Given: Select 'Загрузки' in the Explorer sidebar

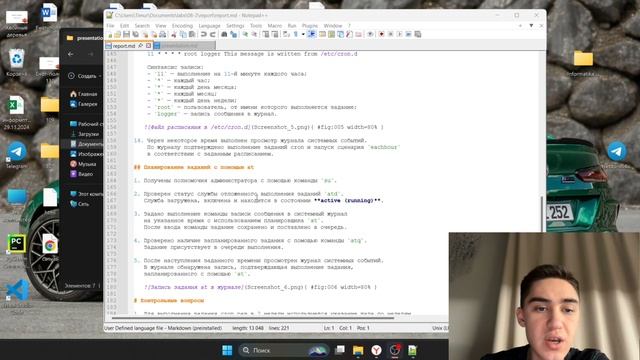Looking at the screenshot, I should click(x=85, y=134).
